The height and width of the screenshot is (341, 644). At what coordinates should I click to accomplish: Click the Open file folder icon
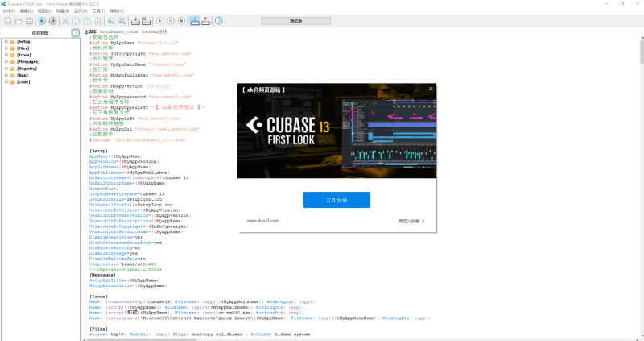[19, 21]
